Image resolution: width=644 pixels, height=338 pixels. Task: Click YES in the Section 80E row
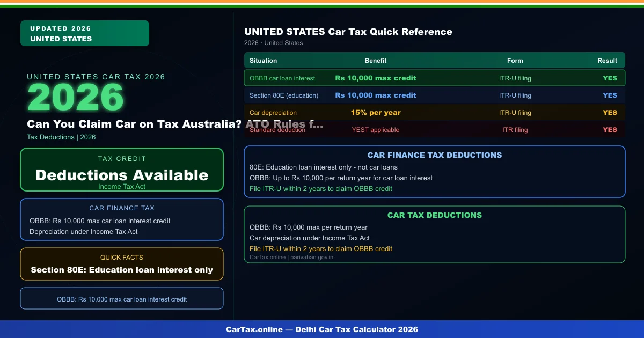pyautogui.click(x=610, y=95)
